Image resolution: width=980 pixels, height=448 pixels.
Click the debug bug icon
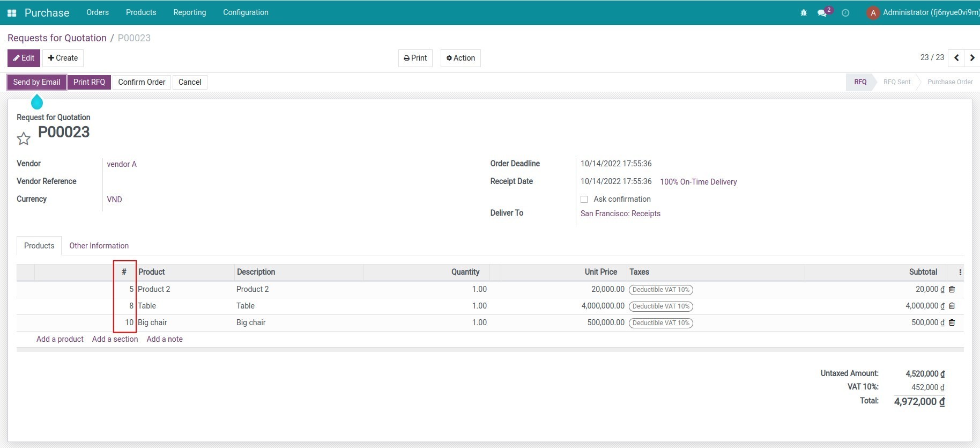point(804,13)
